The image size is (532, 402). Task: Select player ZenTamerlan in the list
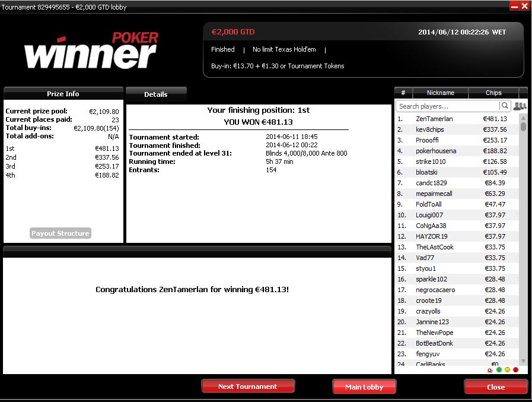pyautogui.click(x=457, y=119)
